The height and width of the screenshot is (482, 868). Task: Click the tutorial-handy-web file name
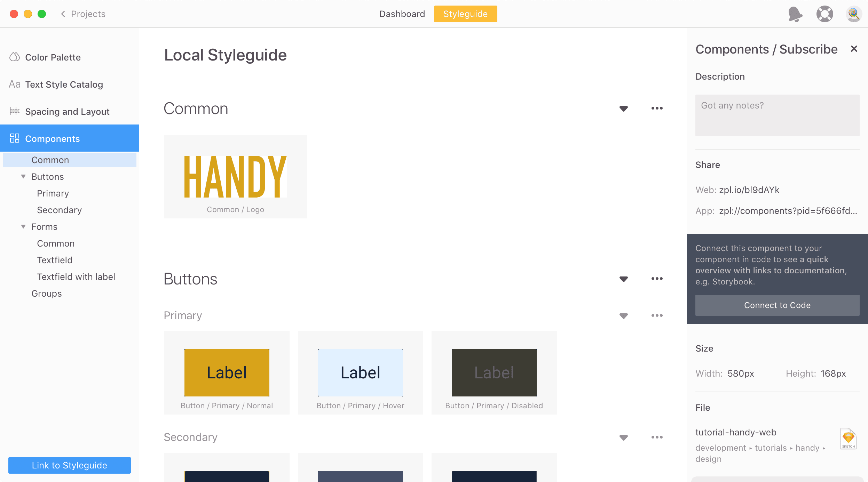coord(736,432)
